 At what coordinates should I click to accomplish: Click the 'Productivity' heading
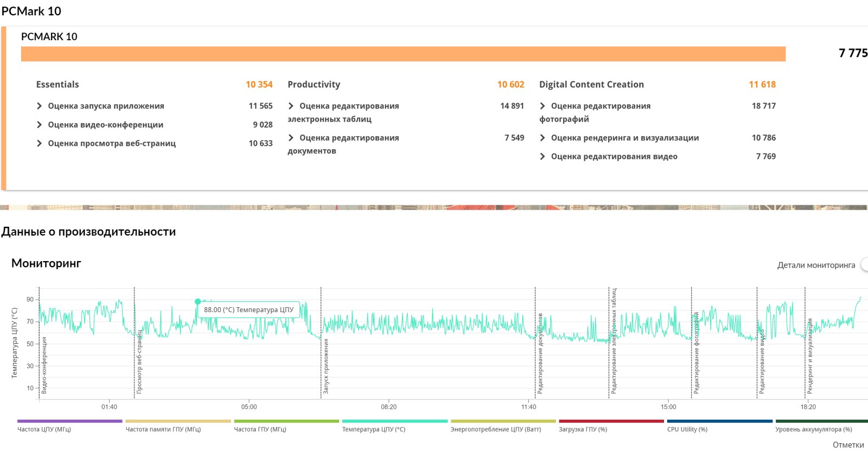point(314,85)
